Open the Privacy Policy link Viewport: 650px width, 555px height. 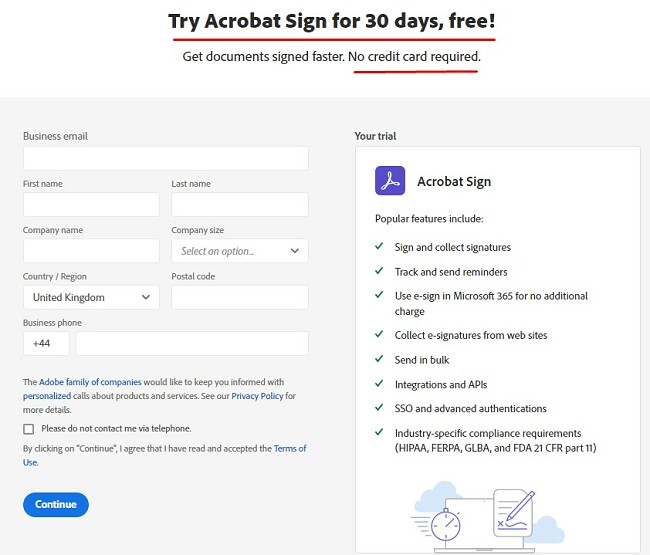coord(257,396)
